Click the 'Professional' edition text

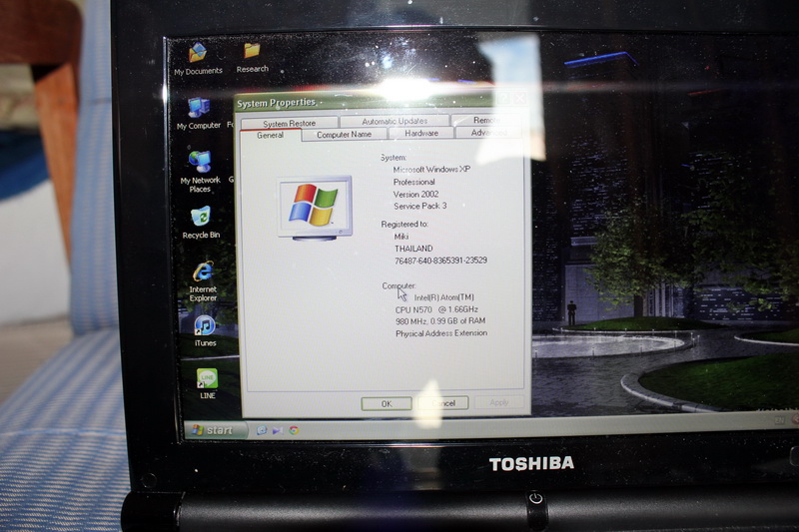pos(413,182)
